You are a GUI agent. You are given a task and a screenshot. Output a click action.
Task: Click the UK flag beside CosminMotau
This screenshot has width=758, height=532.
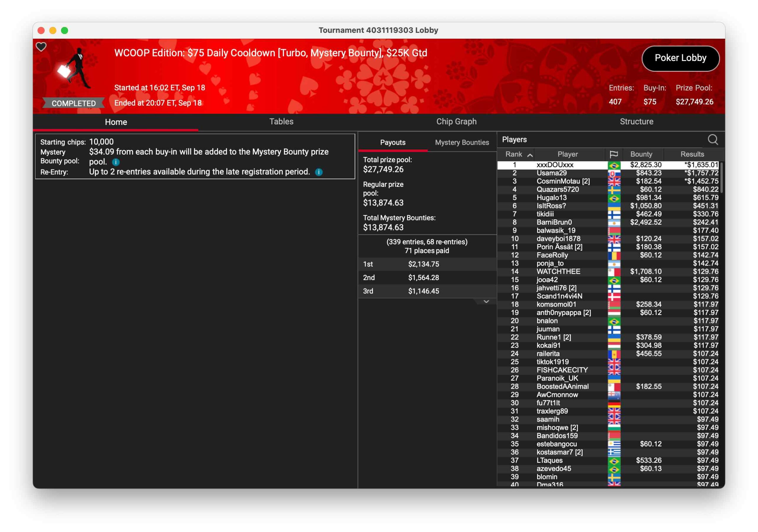614,181
